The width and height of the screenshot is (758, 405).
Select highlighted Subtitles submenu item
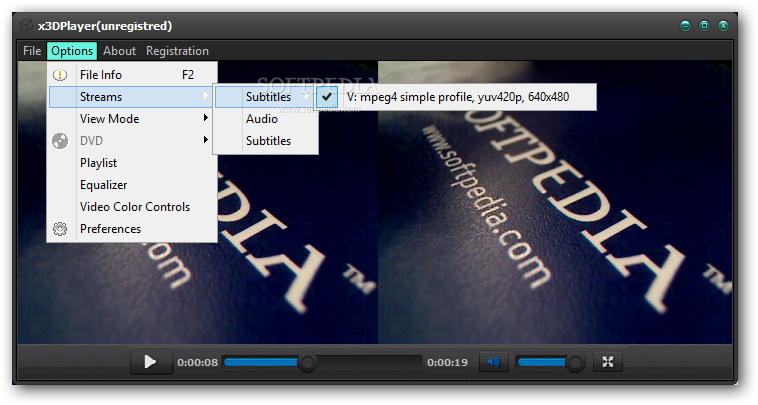tap(265, 97)
